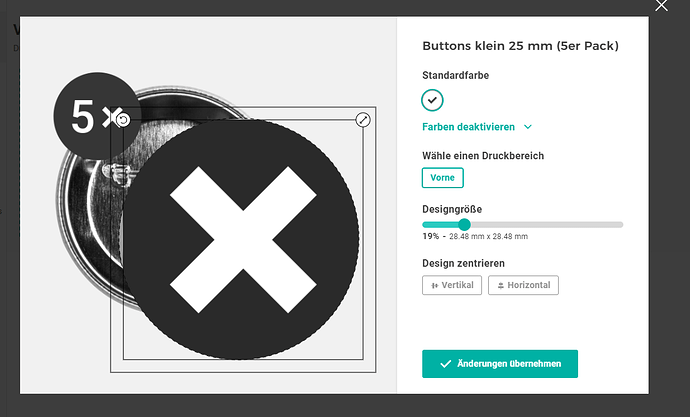Click the resize handle on design box
This screenshot has height=417, width=690.
point(363,120)
